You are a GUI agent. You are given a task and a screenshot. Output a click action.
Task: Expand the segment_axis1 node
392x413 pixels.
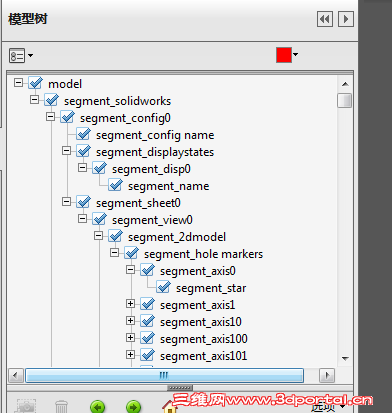click(130, 303)
